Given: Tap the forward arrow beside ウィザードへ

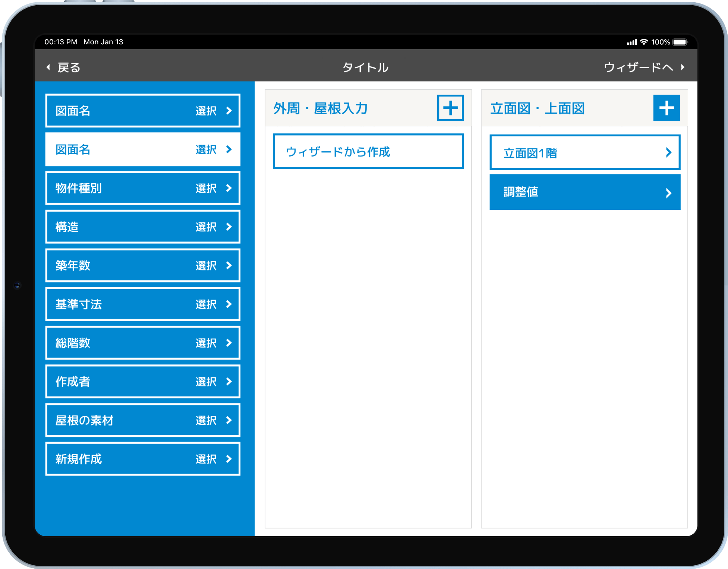Looking at the screenshot, I should (683, 67).
